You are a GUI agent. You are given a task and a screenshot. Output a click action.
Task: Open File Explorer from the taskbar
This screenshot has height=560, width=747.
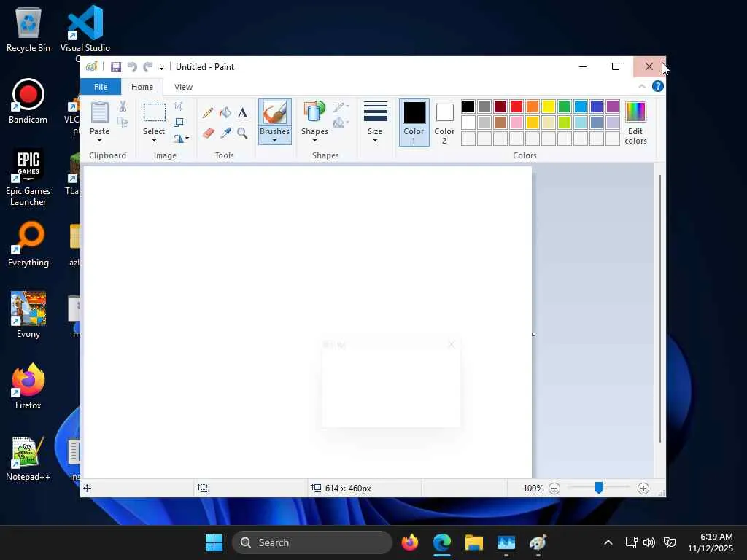tap(474, 542)
